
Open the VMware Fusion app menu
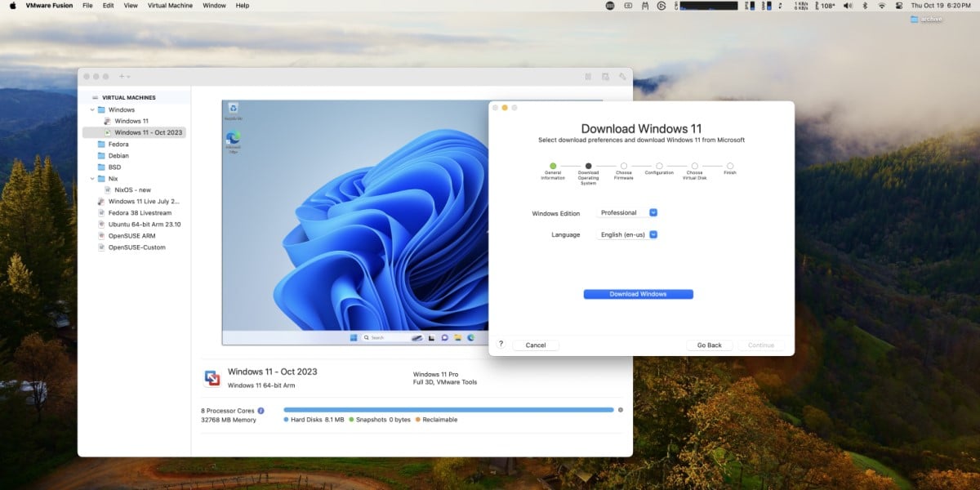pos(50,5)
